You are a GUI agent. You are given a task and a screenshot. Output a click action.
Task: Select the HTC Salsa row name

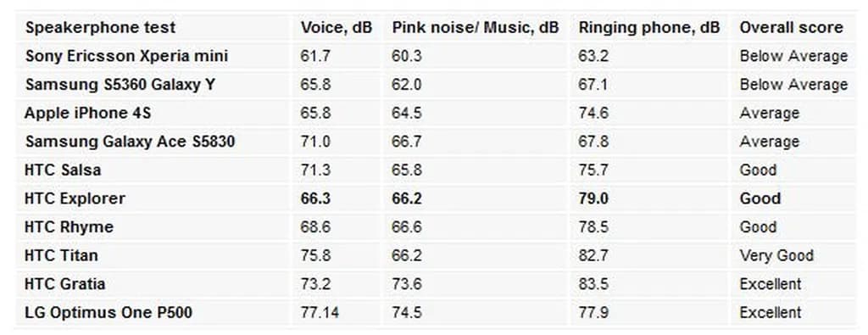click(63, 170)
